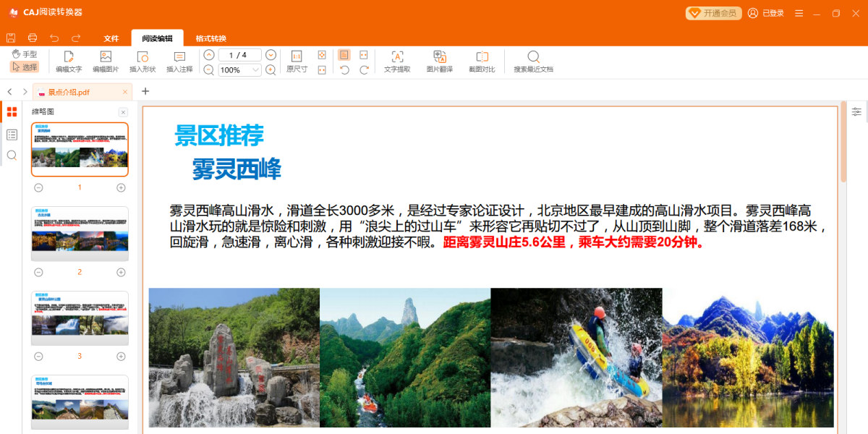Go to next page with down chevron
Screen dimensions: 868x434
pyautogui.click(x=271, y=55)
